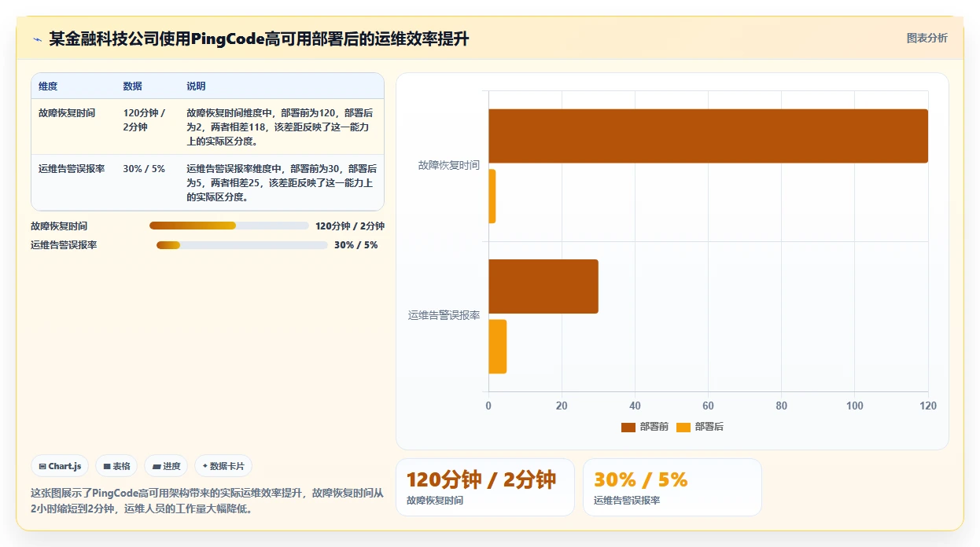Click the x-axis tick label 40

pyautogui.click(x=635, y=406)
